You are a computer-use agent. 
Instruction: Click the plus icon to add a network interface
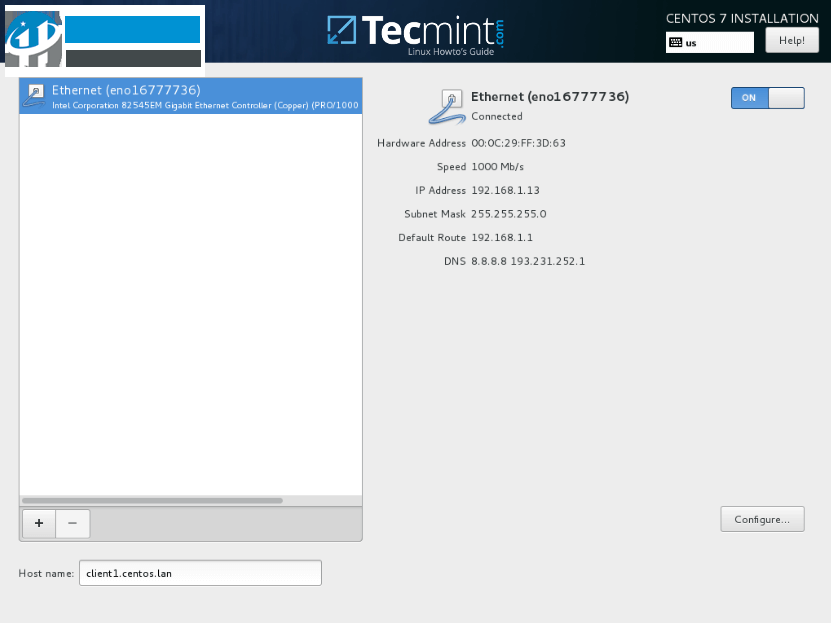click(x=38, y=523)
